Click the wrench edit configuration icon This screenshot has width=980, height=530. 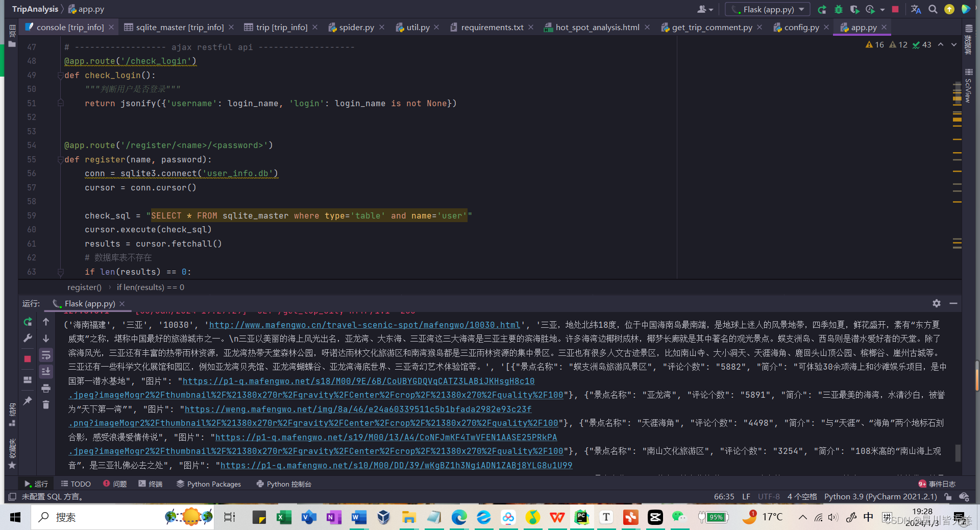28,338
